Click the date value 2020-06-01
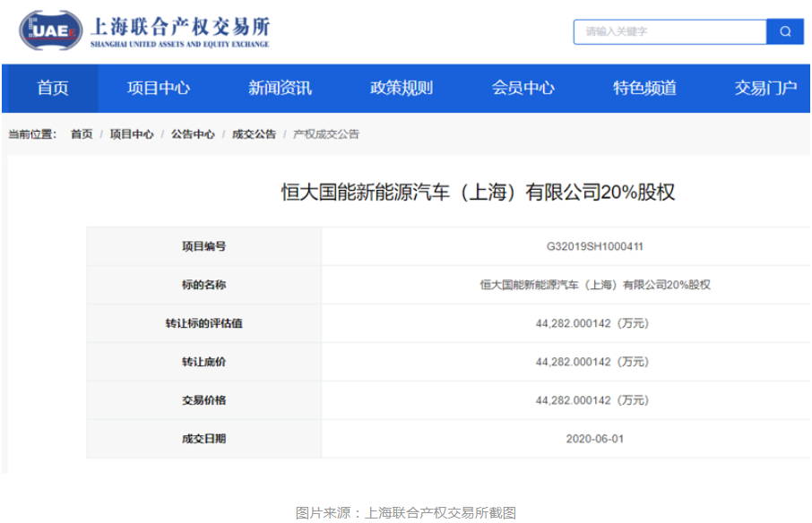Image resolution: width=812 pixels, height=523 pixels. point(594,439)
